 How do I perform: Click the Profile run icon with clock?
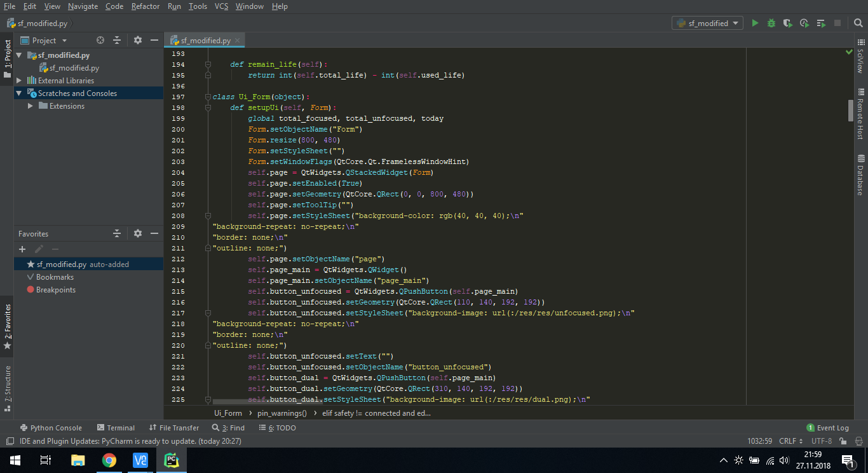[x=804, y=23]
